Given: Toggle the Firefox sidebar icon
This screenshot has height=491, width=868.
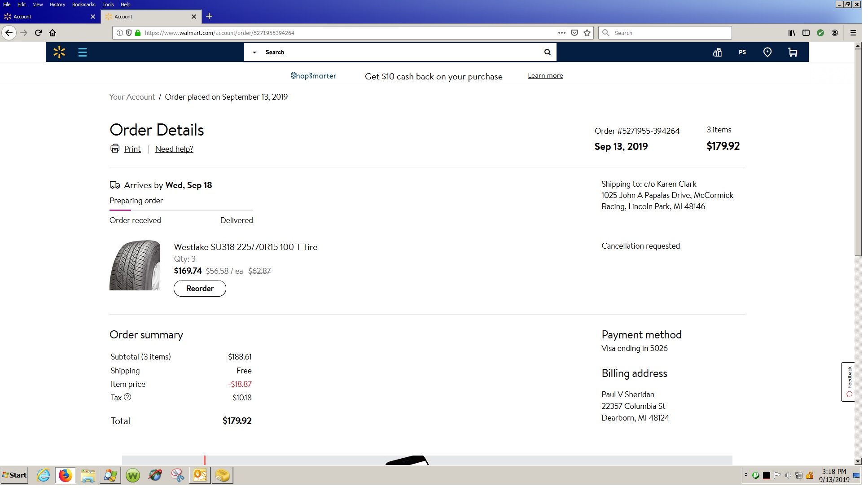Looking at the screenshot, I should [806, 33].
